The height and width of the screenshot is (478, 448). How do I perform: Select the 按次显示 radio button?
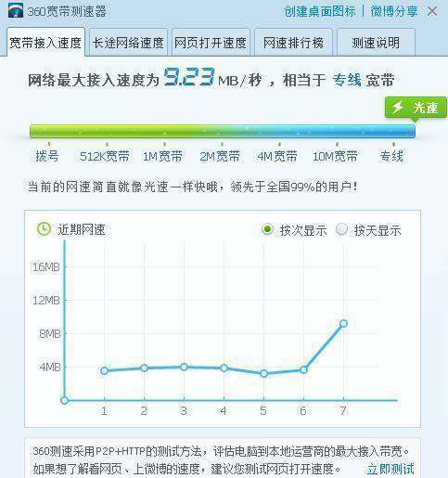pyautogui.click(x=267, y=229)
